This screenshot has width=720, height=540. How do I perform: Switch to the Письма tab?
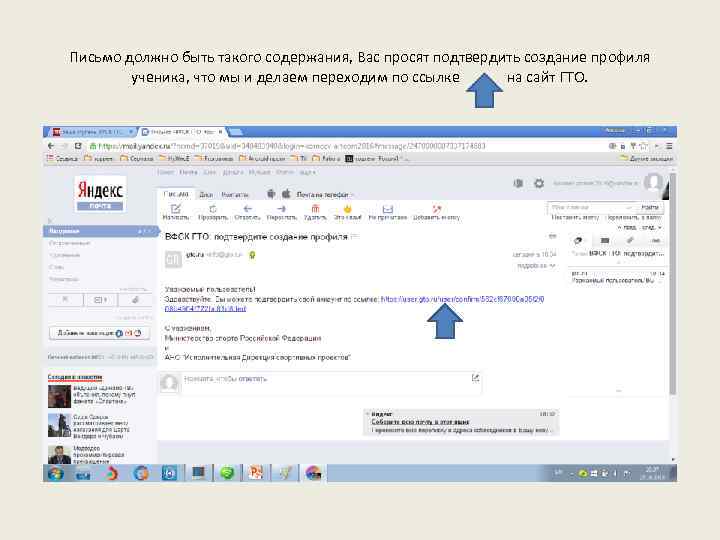point(176,194)
